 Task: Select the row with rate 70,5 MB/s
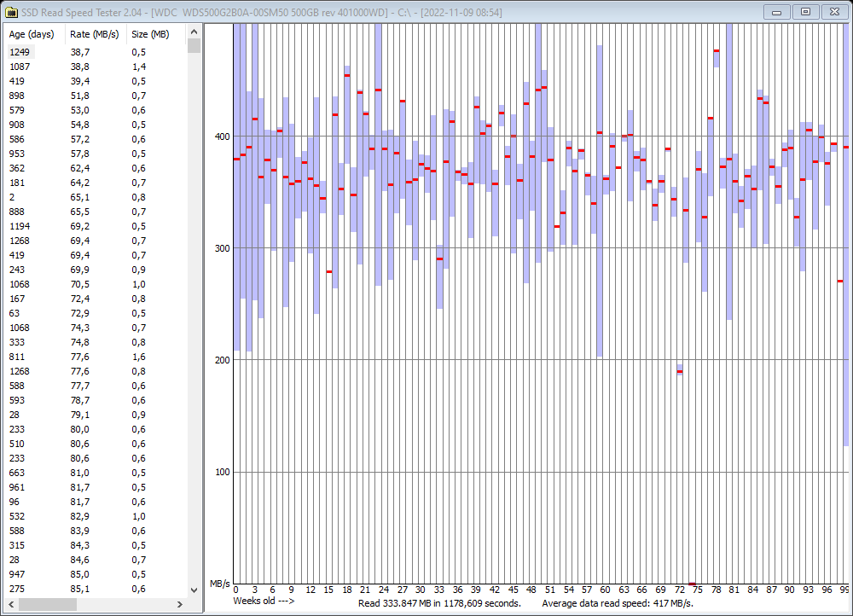(x=96, y=284)
